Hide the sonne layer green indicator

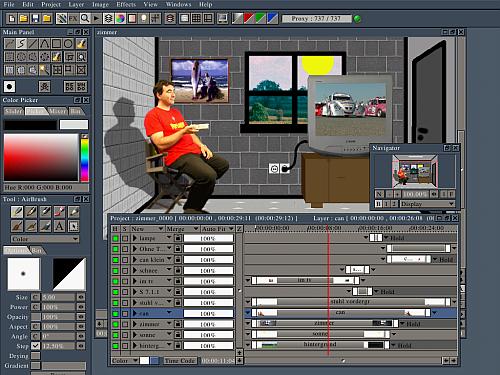click(115, 335)
